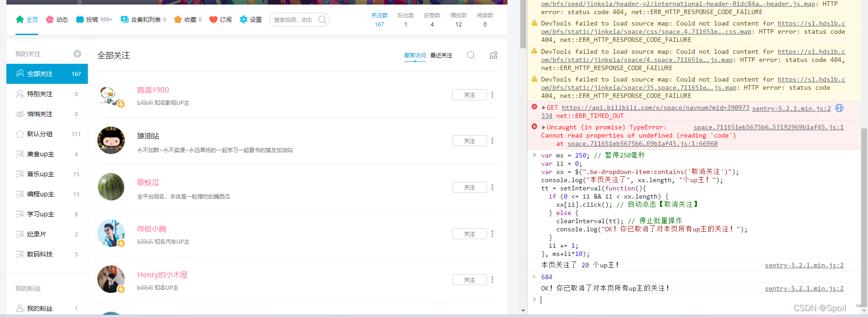The image size is (868, 317).
Task: Open the 投稿 submissions tab
Action: [94, 20]
